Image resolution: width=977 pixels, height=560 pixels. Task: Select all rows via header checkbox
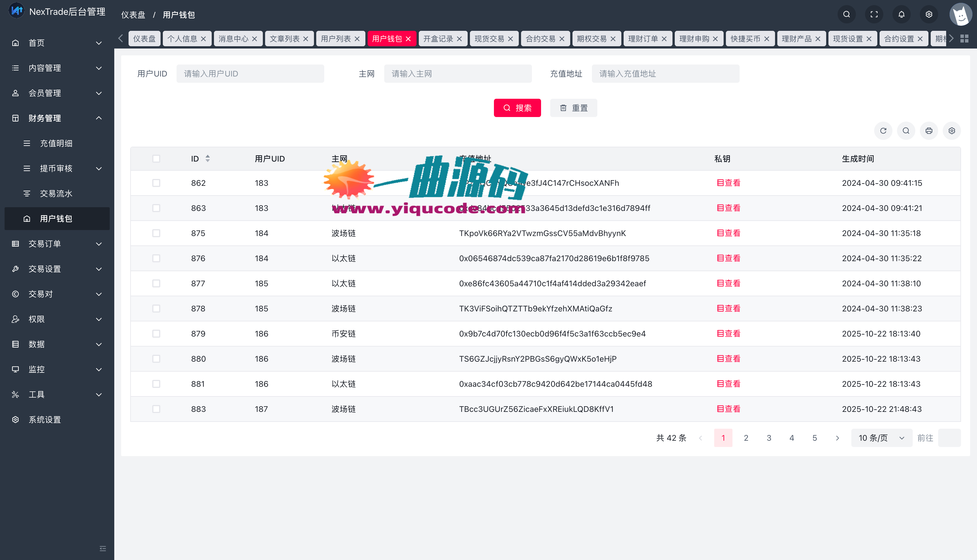click(156, 158)
